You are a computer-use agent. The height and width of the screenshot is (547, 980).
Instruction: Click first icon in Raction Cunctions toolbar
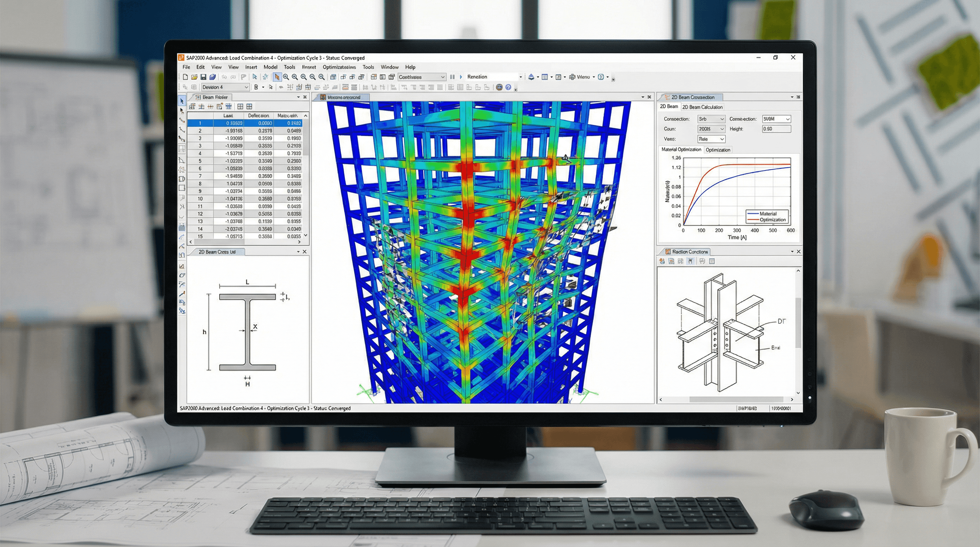[x=662, y=261]
